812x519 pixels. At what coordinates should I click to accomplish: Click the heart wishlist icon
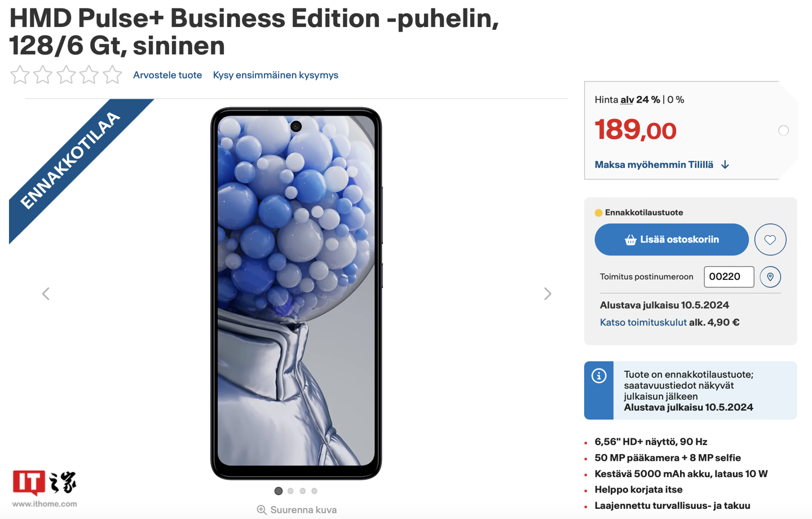[770, 240]
